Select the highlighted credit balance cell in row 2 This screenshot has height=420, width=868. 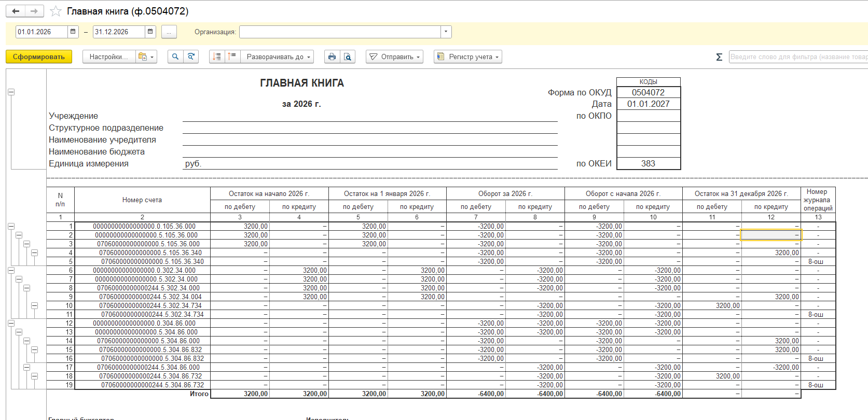pos(771,235)
